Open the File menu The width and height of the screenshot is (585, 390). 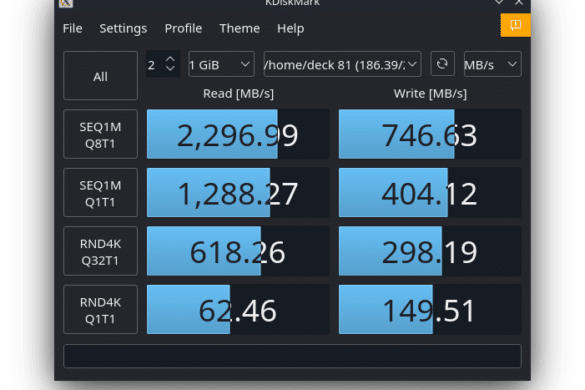pos(72,28)
